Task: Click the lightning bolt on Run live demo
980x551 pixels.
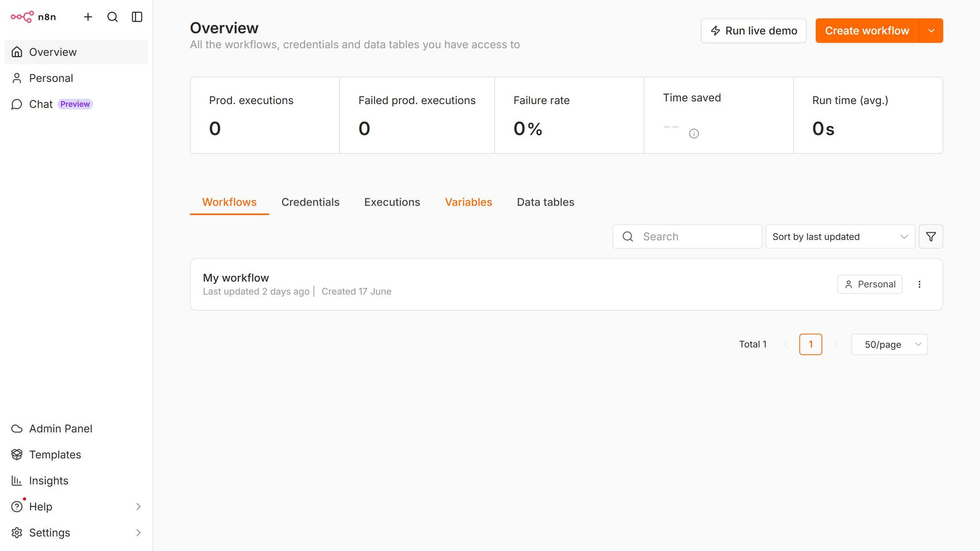Action: click(715, 31)
